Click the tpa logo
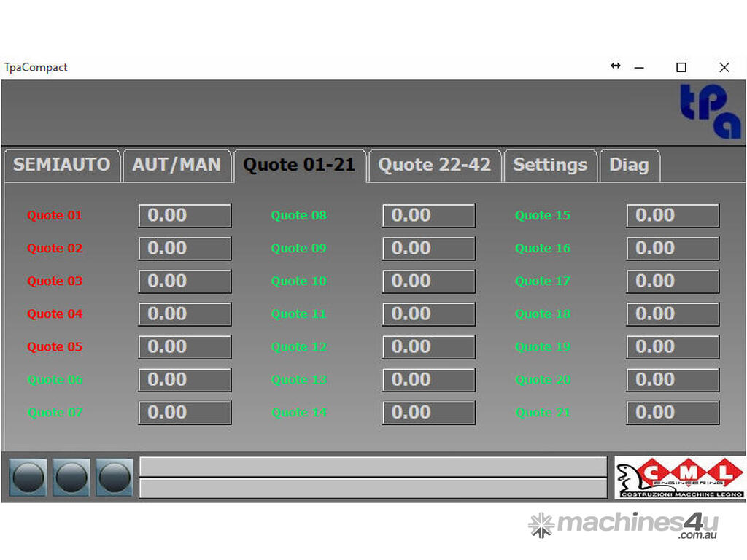The height and width of the screenshot is (560, 747). pos(709,112)
